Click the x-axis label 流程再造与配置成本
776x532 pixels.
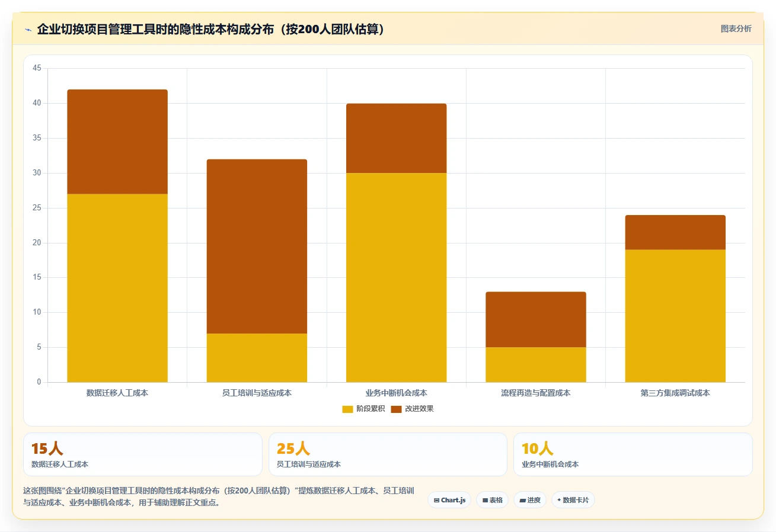point(536,393)
